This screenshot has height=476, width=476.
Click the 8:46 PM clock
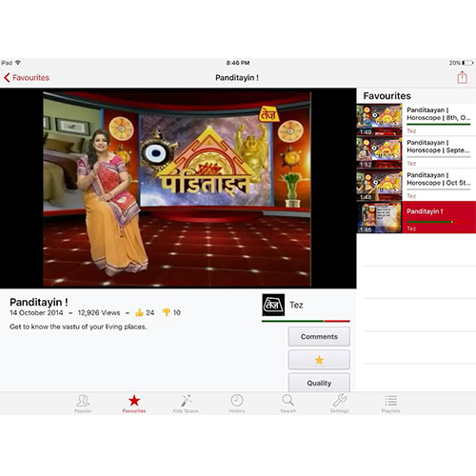pyautogui.click(x=238, y=63)
